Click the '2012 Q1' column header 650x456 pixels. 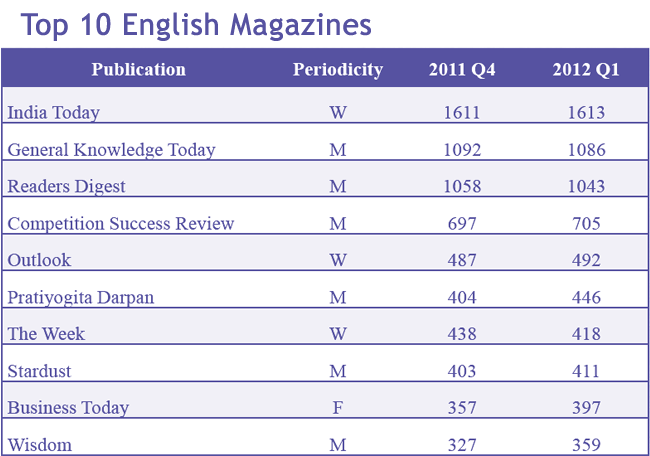[x=586, y=70]
